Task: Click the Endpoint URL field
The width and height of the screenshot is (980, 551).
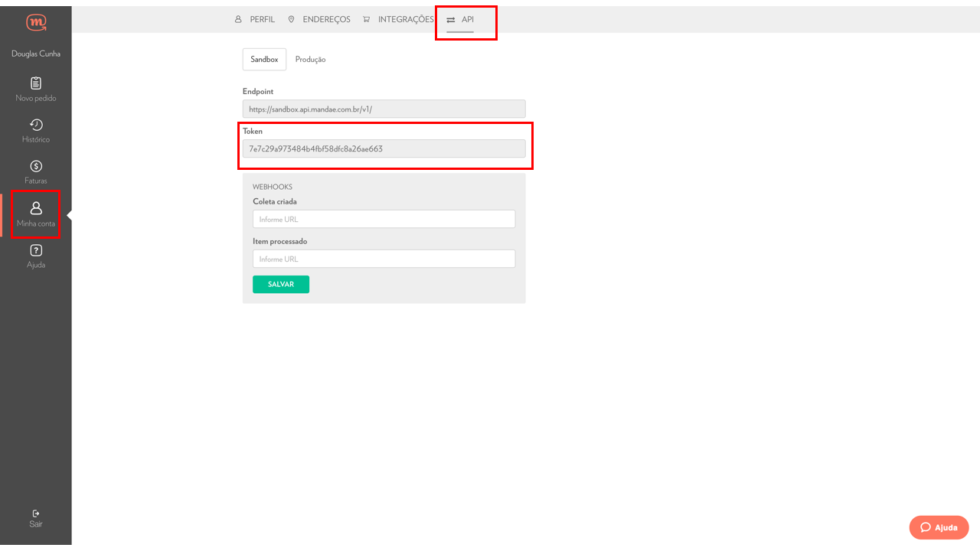Action: tap(384, 109)
